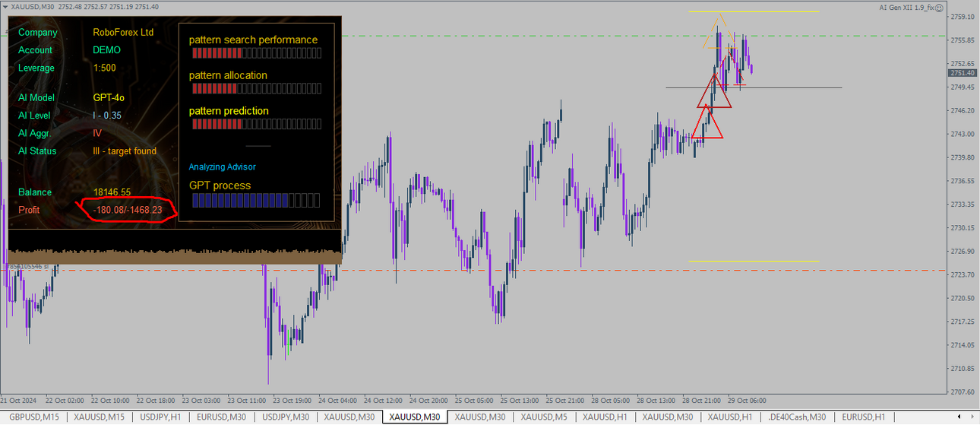Click the 'III - target found' status
This screenshot has height=425, width=980.
(125, 151)
